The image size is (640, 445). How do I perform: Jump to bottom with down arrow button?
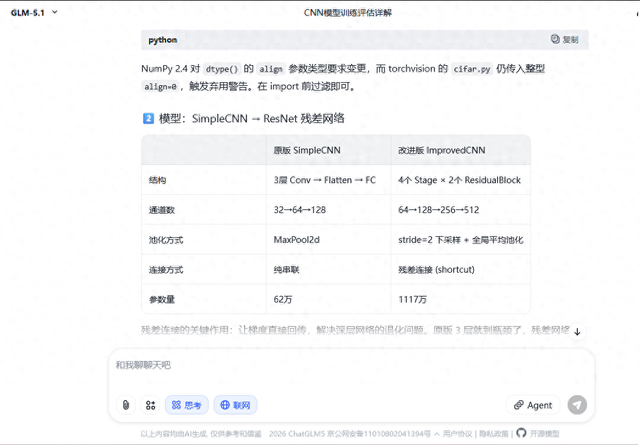pyautogui.click(x=577, y=332)
